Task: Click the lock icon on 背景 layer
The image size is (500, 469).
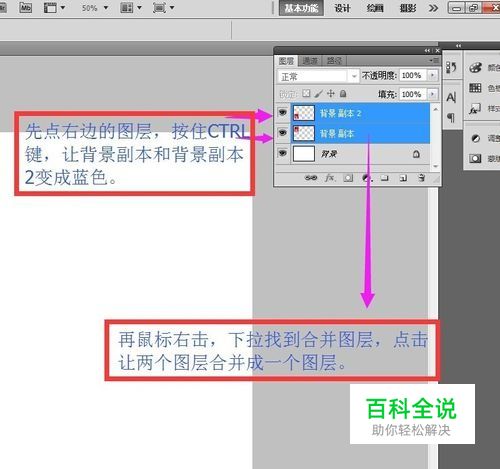Action: (x=416, y=154)
